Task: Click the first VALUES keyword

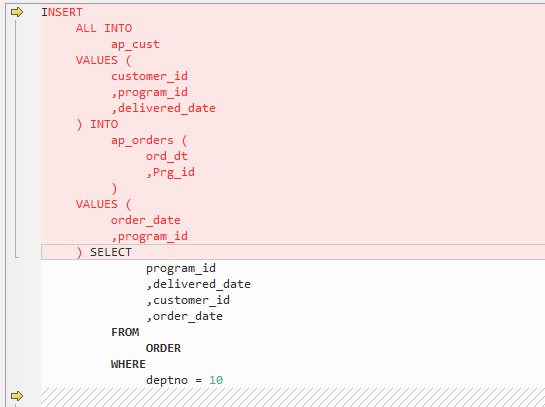Action: pos(97,60)
